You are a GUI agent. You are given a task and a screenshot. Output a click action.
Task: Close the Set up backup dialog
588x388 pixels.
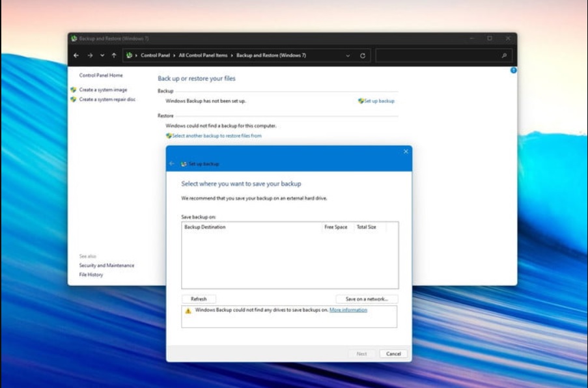click(x=406, y=152)
